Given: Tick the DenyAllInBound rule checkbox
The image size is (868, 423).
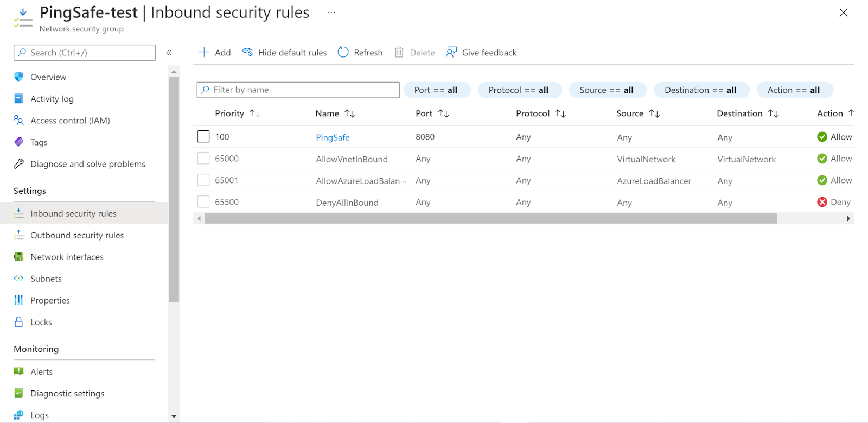Looking at the screenshot, I should 203,202.
